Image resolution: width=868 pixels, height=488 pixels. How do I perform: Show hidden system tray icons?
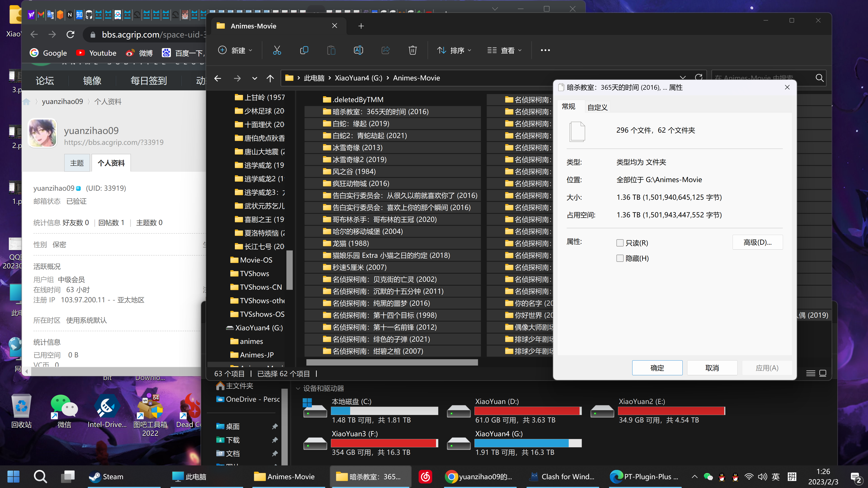click(x=694, y=476)
